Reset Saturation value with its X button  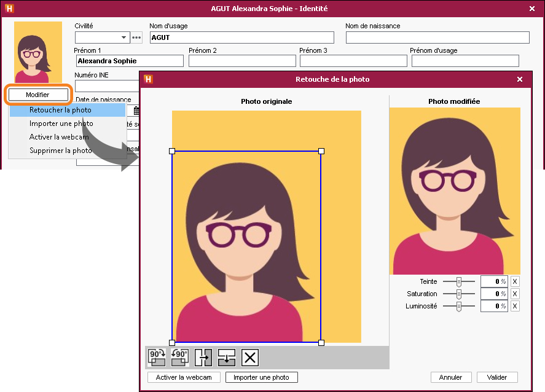pyautogui.click(x=515, y=294)
